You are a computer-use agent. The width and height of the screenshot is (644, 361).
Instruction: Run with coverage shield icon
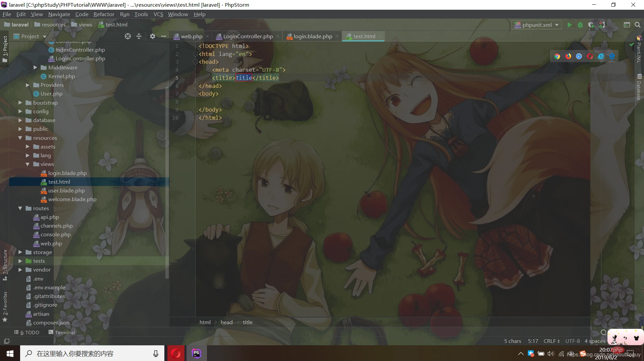click(x=591, y=25)
